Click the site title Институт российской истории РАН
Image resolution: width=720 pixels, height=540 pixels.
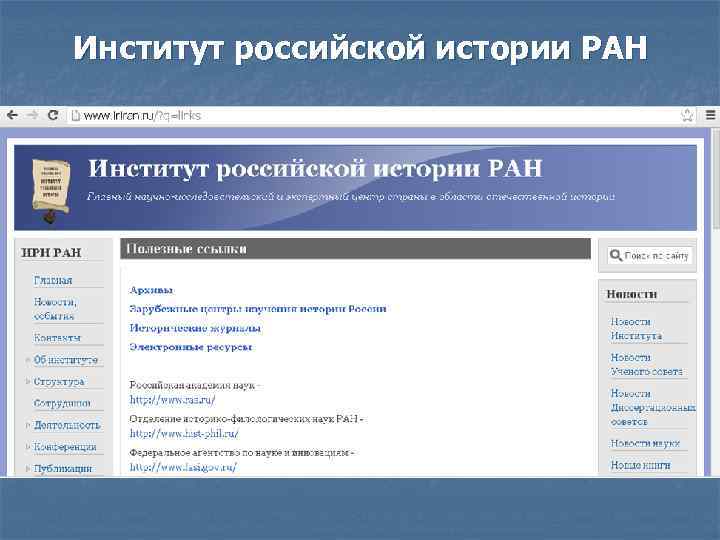(315, 169)
